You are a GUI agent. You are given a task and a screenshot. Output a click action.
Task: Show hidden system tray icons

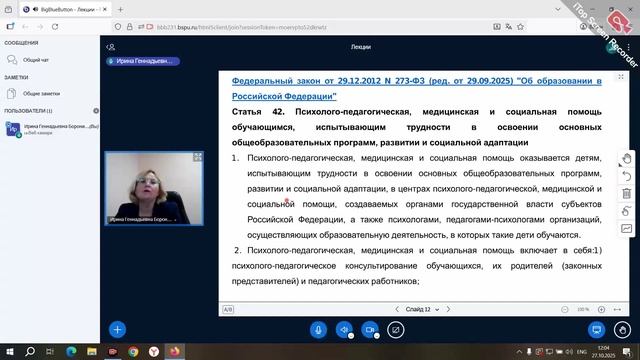(519, 351)
